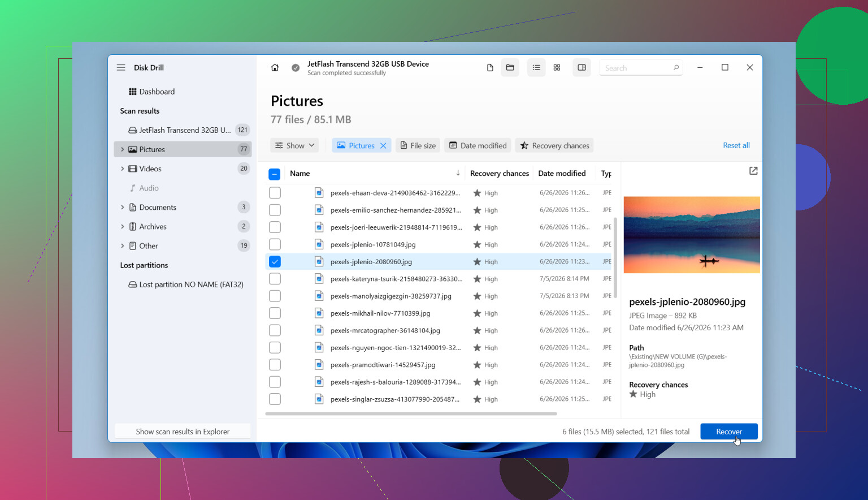868x500 pixels.
Task: Open the File size filter
Action: (x=418, y=145)
